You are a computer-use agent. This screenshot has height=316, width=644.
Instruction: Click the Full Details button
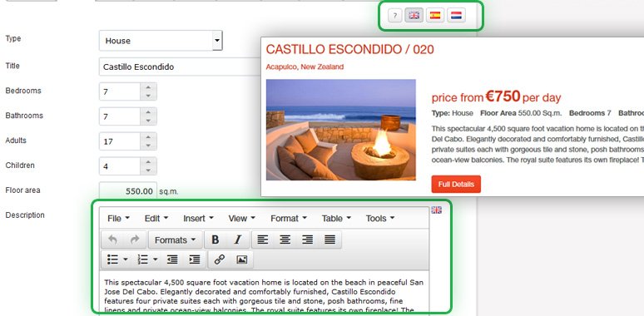(x=456, y=185)
